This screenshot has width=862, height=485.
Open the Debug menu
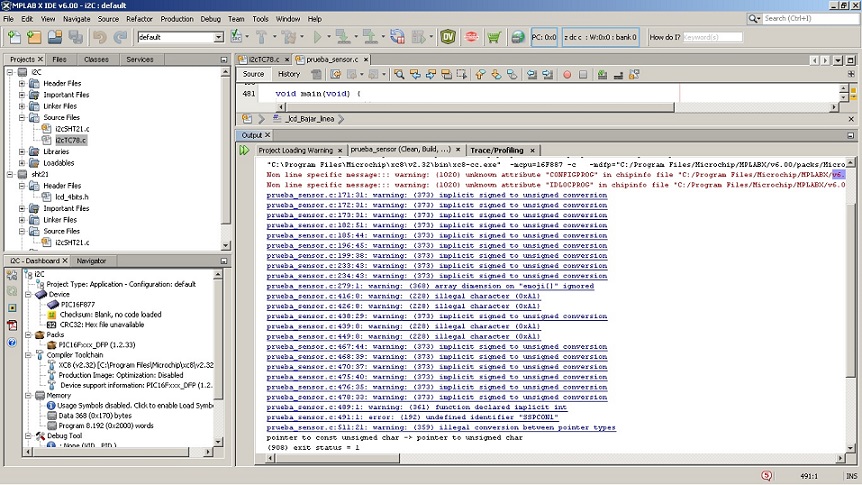point(210,19)
